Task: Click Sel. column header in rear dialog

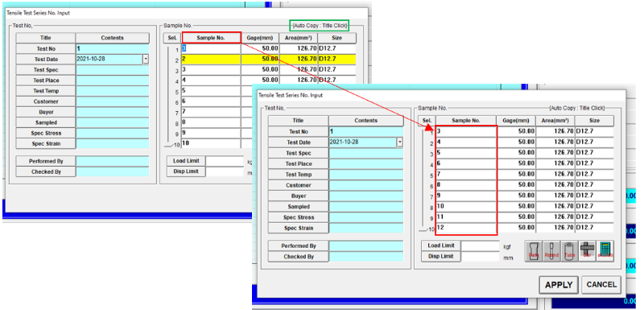Action: 172,38
